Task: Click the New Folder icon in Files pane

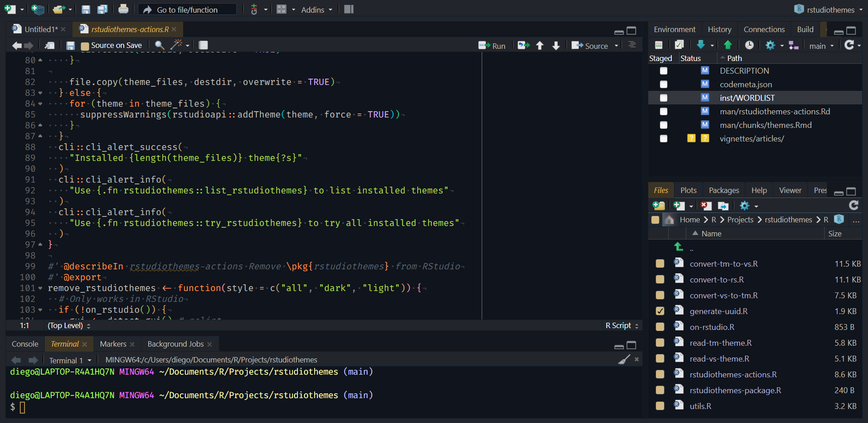Action: coord(659,206)
